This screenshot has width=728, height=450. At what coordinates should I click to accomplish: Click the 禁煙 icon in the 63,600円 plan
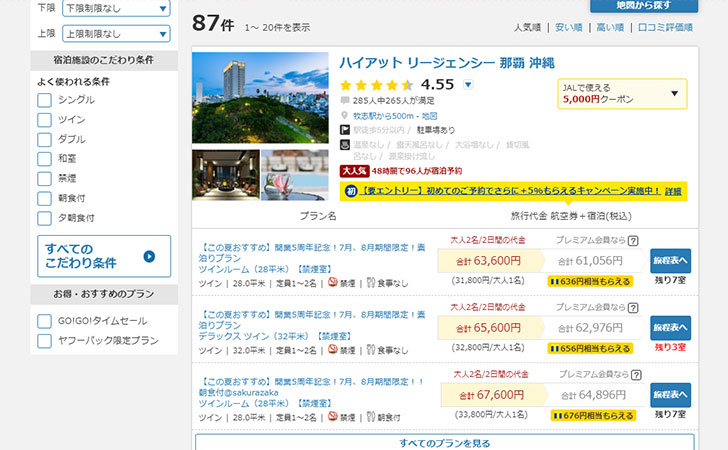click(332, 282)
